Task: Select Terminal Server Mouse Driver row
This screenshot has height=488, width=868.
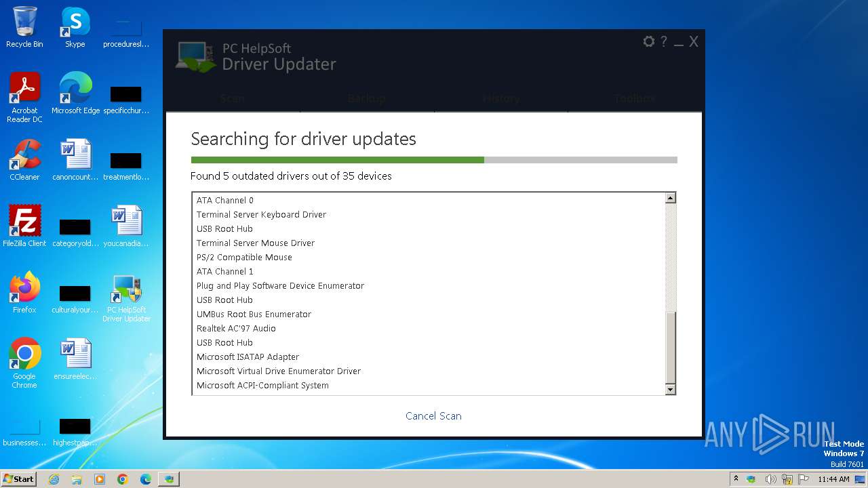Action: point(429,243)
